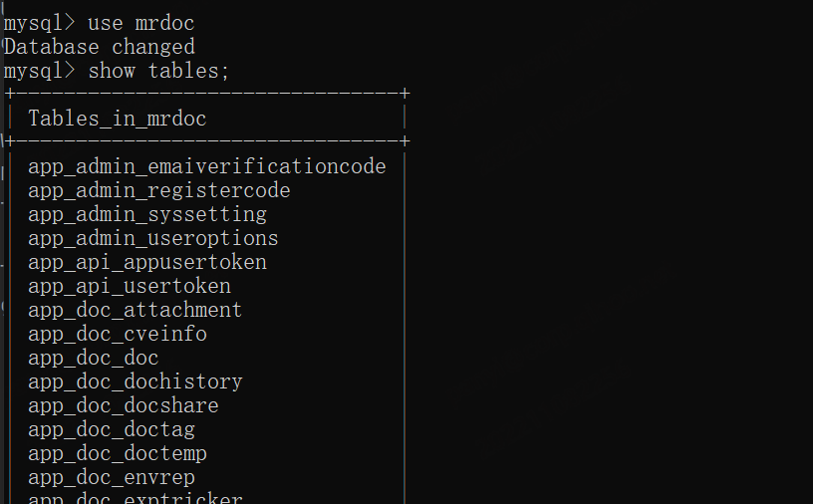813x504 pixels.
Task: Select the app_doc_doctag table name
Action: click(112, 429)
